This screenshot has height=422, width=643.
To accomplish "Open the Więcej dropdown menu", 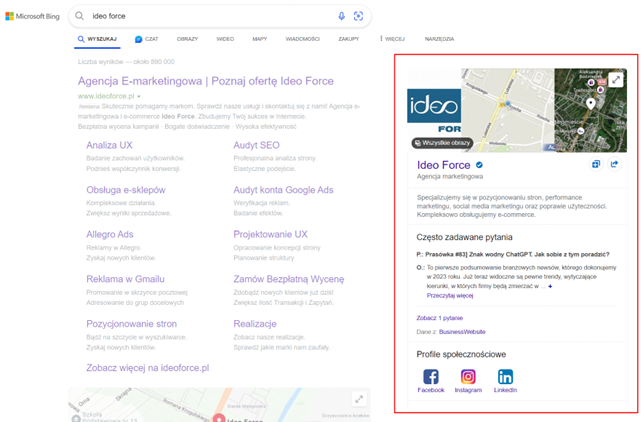I will [393, 39].
